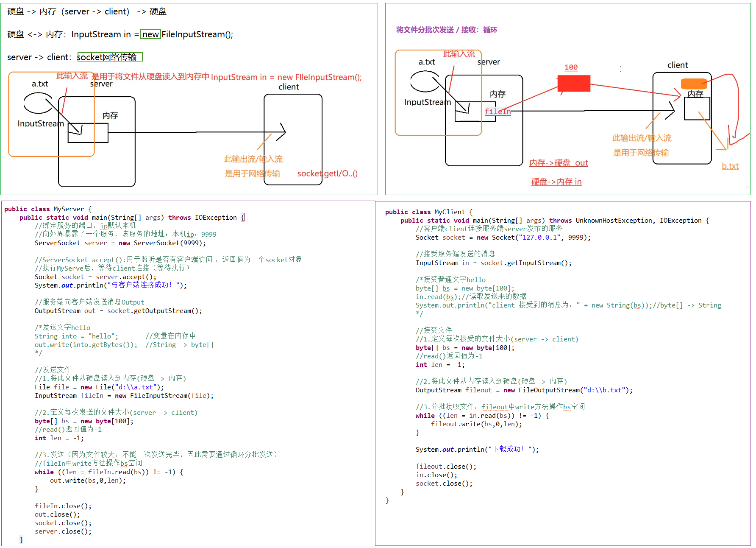The width and height of the screenshot is (756, 548).
Task: Click the underlined b.txt label
Action: click(x=730, y=166)
